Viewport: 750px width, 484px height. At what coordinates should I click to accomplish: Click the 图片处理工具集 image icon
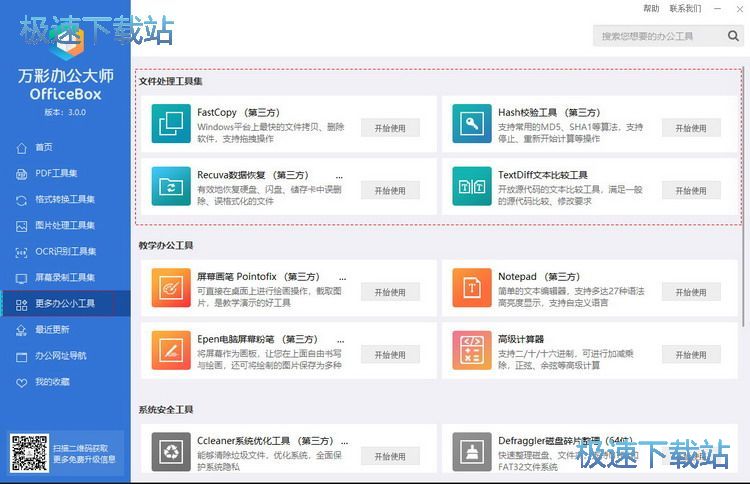[22, 226]
